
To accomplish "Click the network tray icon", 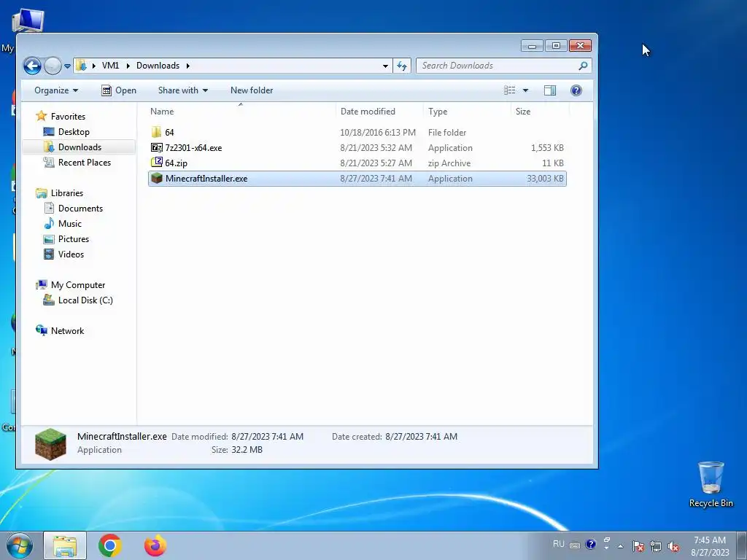I will [656, 545].
